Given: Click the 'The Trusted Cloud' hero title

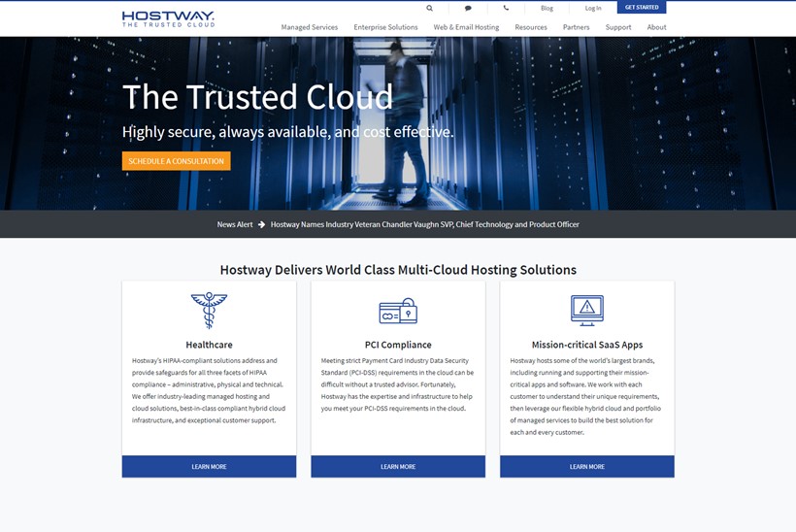Looking at the screenshot, I should click(258, 97).
